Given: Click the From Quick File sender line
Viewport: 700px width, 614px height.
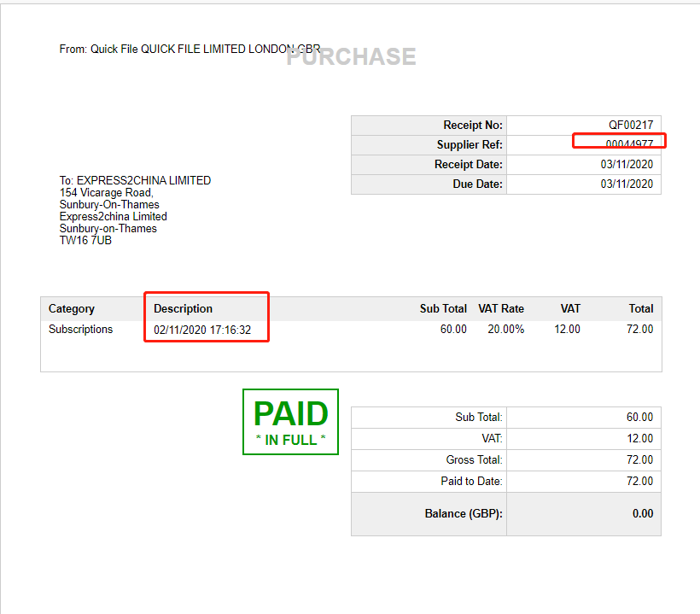Looking at the screenshot, I should pyautogui.click(x=190, y=50).
